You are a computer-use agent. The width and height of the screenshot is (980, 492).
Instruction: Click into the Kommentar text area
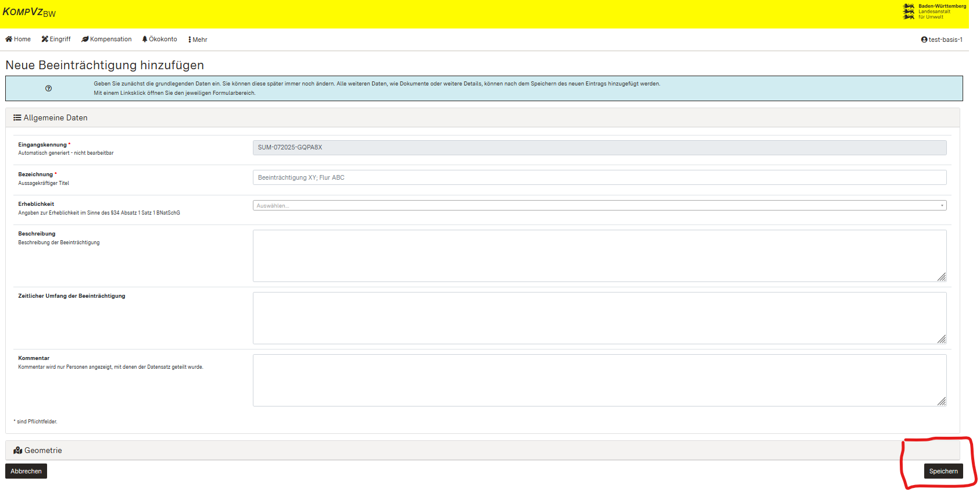pos(599,380)
